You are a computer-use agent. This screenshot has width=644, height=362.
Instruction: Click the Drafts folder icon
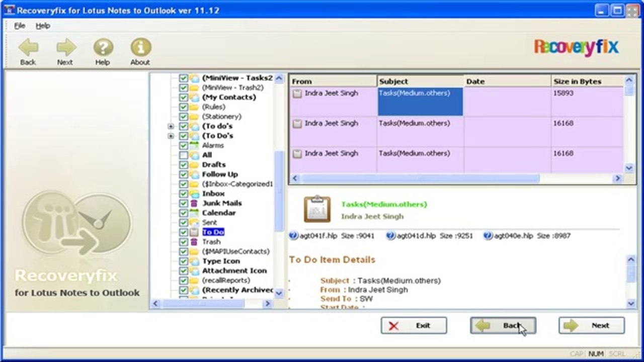194,164
